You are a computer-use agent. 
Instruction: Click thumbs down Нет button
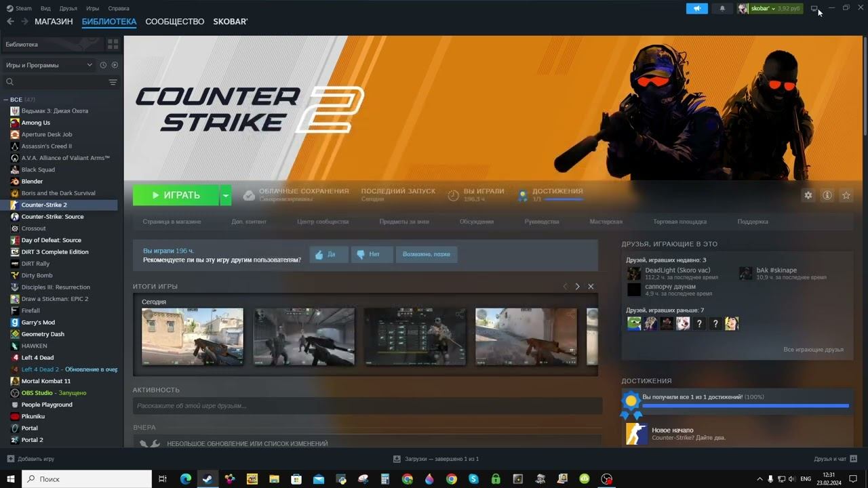[372, 254]
